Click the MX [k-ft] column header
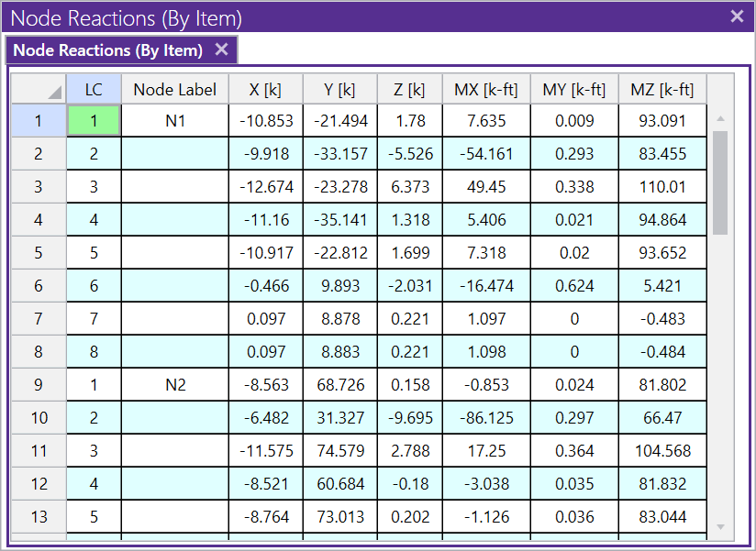This screenshot has width=756, height=551. [486, 89]
